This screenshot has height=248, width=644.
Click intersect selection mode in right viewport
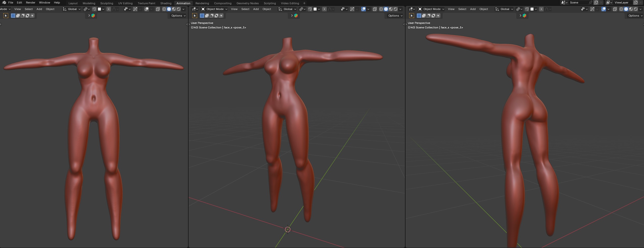pyautogui.click(x=438, y=16)
